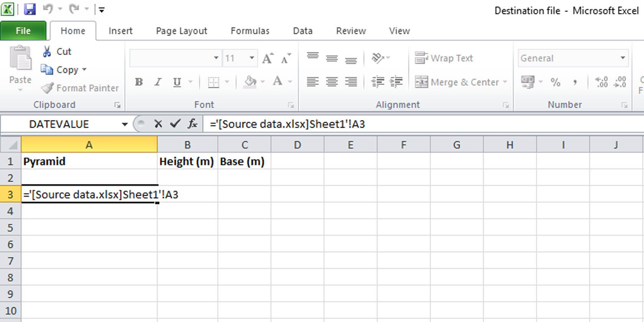Screen dimensions: 644x322
Task: Click the Increase Font Size icon
Action: (268, 58)
